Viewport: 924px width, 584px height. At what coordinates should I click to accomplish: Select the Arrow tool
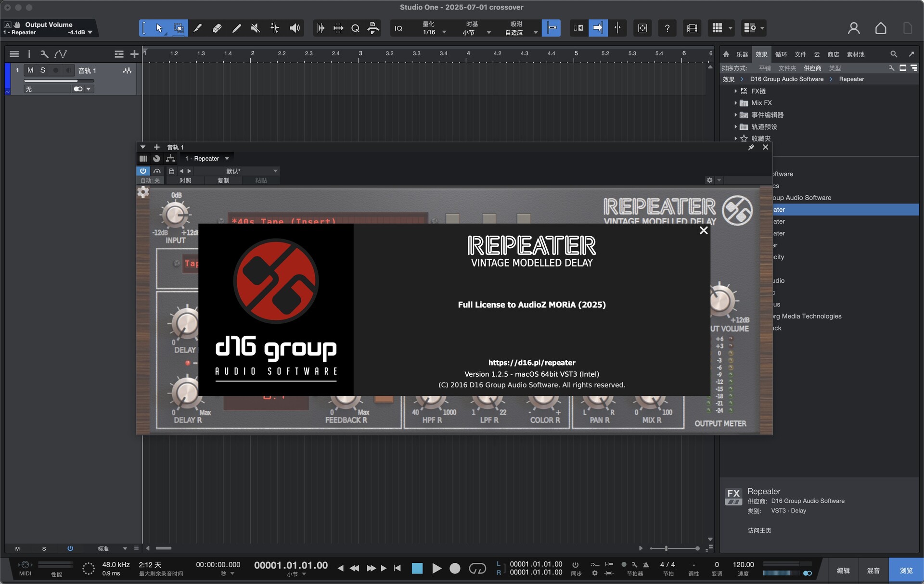pos(159,28)
